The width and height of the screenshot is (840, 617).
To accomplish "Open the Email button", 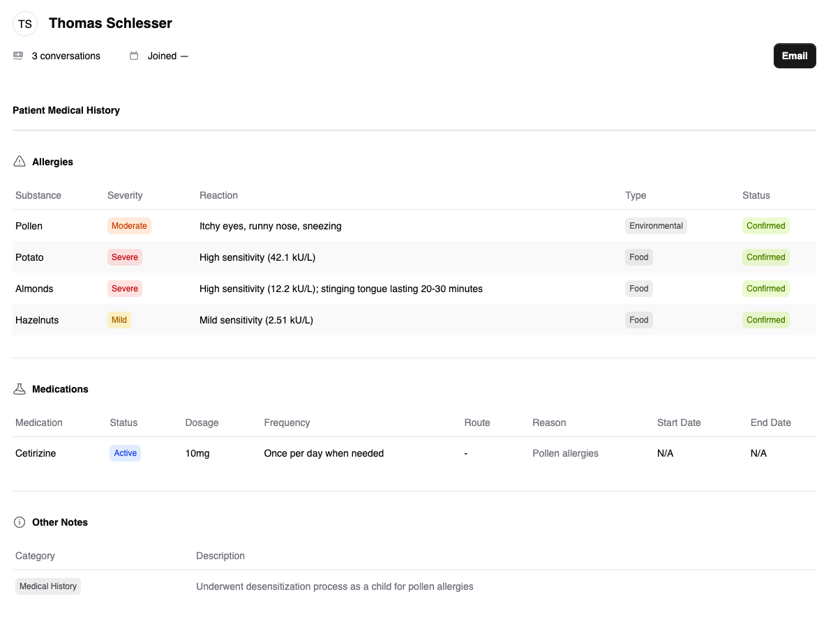I will [795, 56].
